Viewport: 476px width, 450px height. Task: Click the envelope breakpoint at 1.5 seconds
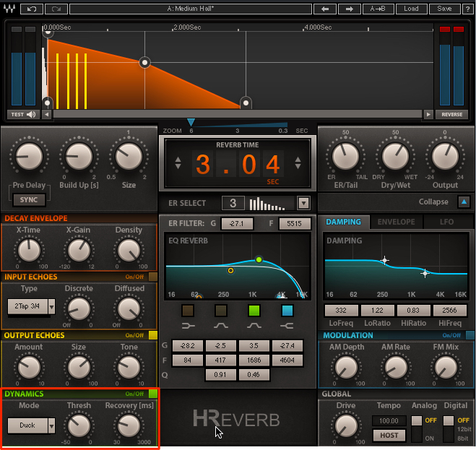pos(144,63)
